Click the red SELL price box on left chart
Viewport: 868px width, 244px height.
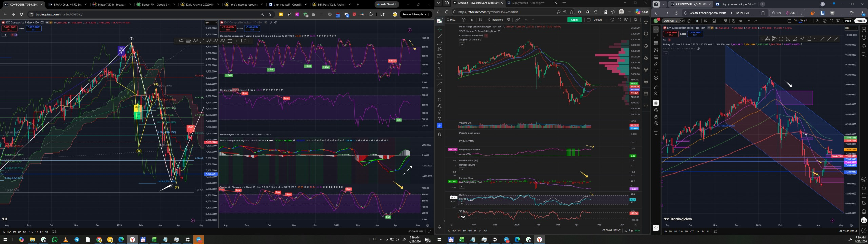tap(9, 28)
